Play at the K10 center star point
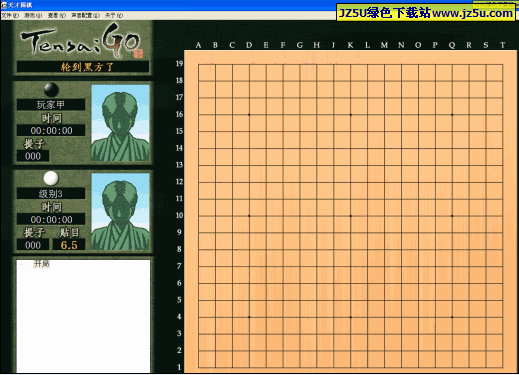Viewport: 519px width, 375px height. [351, 216]
